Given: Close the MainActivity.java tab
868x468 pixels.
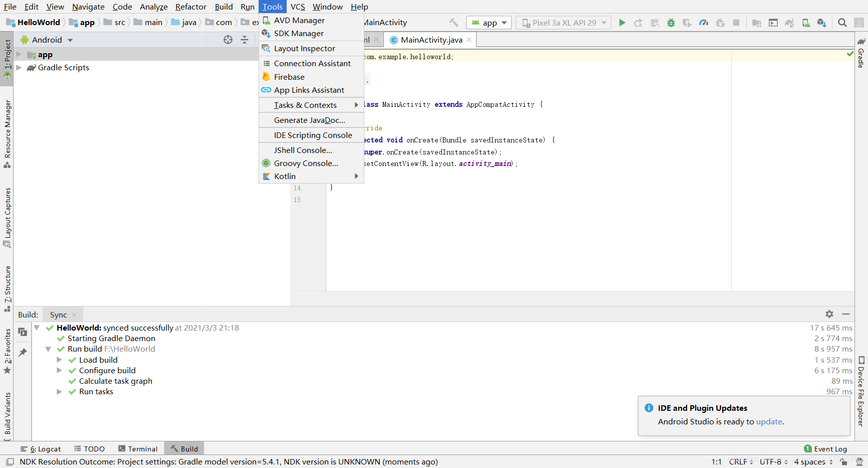Looking at the screenshot, I should point(469,40).
